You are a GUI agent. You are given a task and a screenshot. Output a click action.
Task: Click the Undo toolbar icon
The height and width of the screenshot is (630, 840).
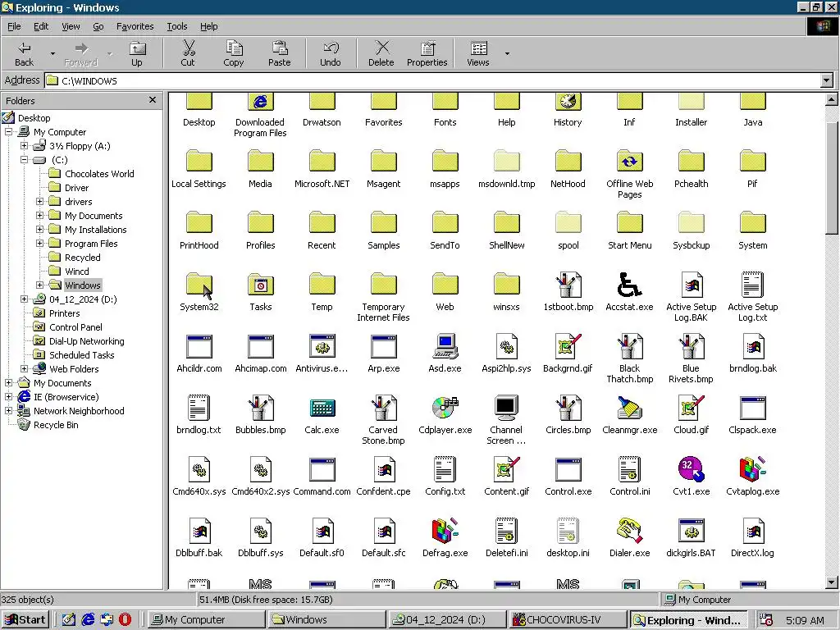pyautogui.click(x=330, y=53)
